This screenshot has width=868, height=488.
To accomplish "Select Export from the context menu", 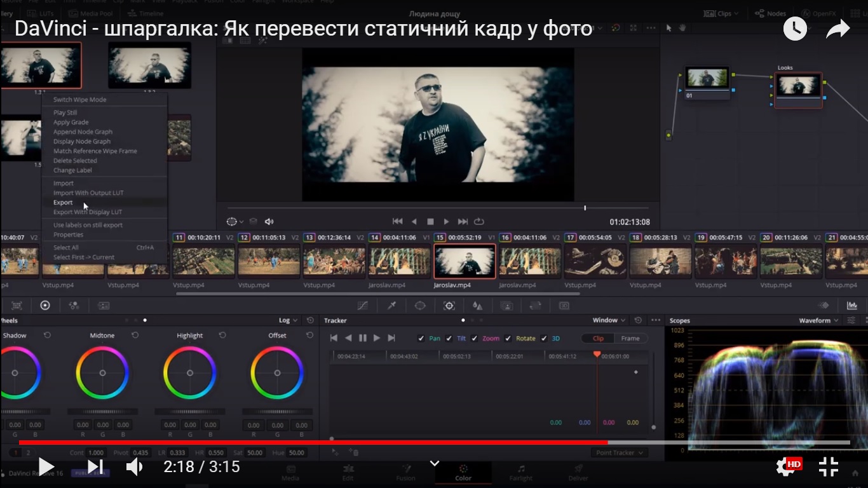I will pos(63,202).
